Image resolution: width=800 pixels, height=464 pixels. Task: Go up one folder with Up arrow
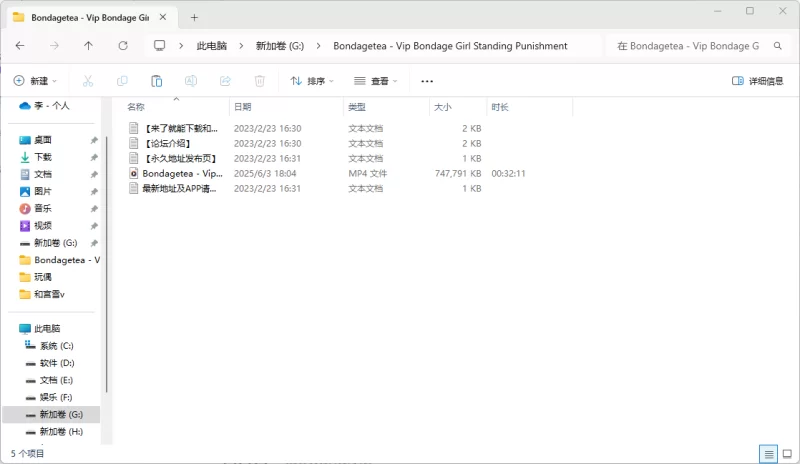pos(88,46)
